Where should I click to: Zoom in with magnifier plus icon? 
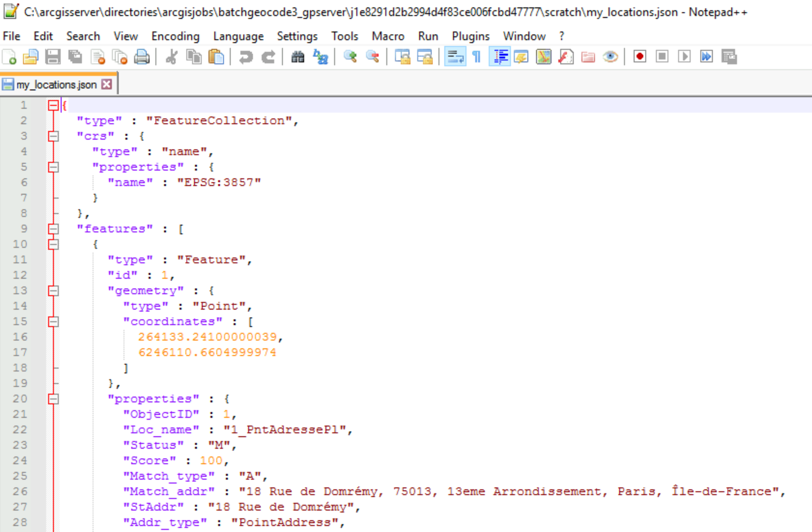tap(350, 57)
